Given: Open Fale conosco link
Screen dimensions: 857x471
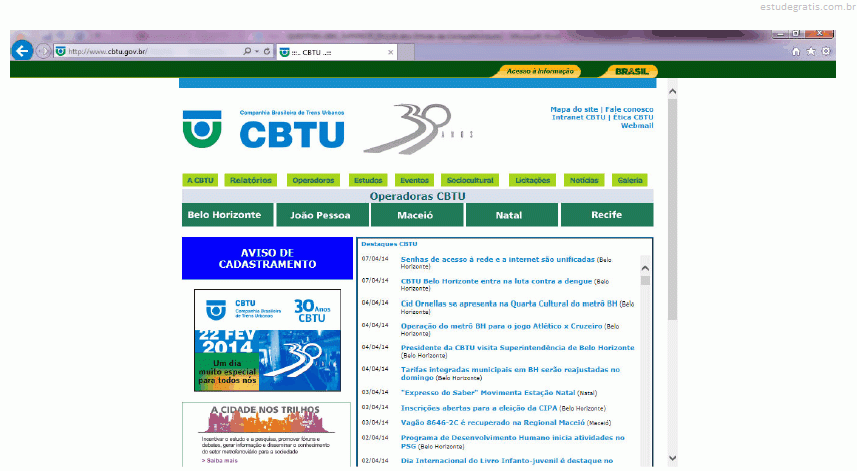Looking at the screenshot, I should (x=629, y=109).
